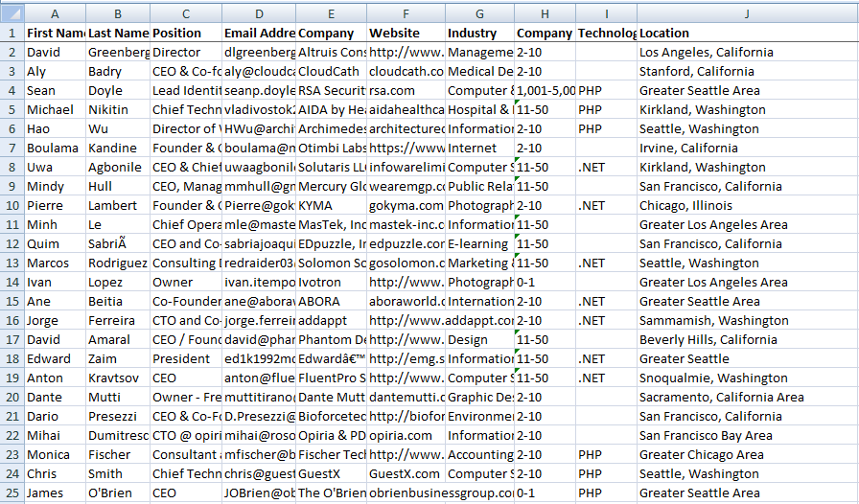Click the 'Rodriguez' last name cell

coord(118,263)
